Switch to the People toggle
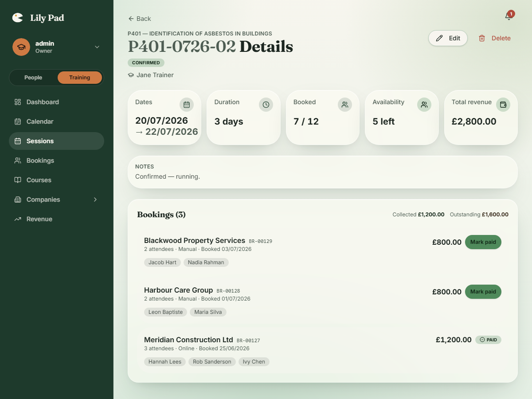Viewport: 532px width, 399px height. [x=33, y=78]
